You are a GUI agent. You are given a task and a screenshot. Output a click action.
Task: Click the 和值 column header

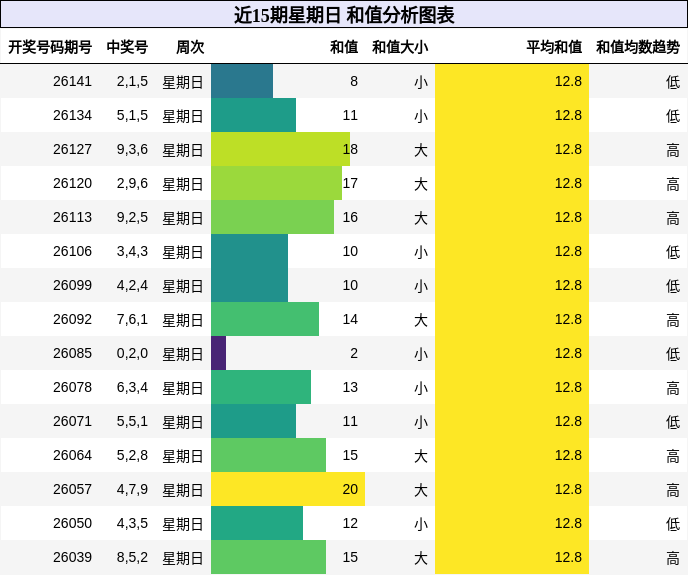pos(344,47)
